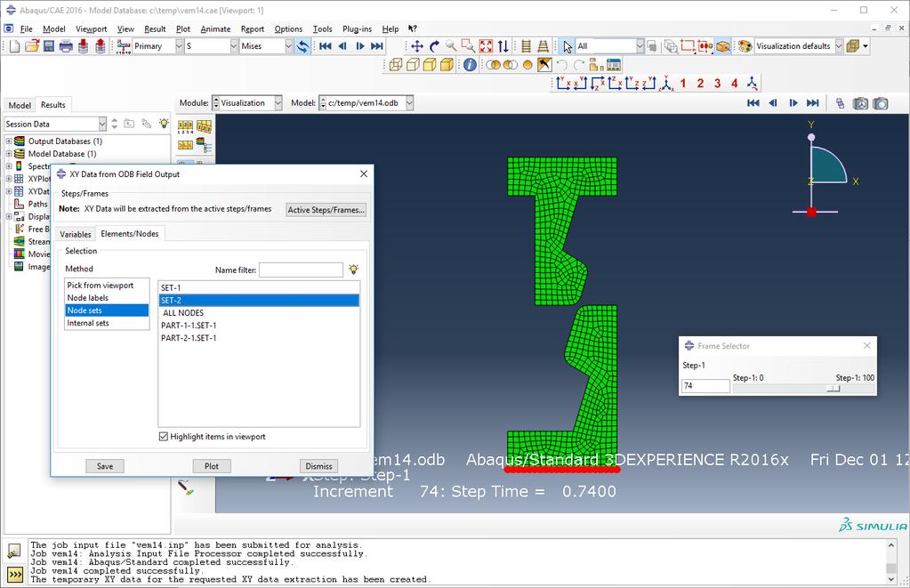Go to next frame in context bar

coord(793,102)
